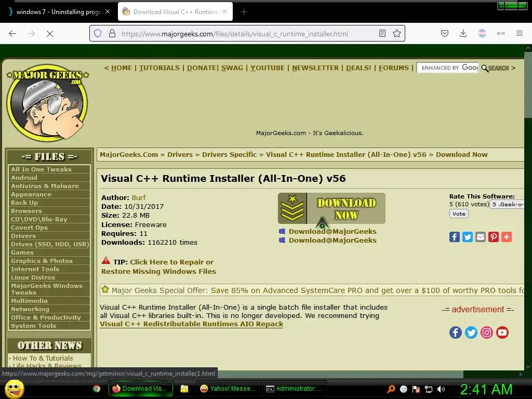
Task: Open the DONATE nav menu link
Action: click(x=202, y=68)
